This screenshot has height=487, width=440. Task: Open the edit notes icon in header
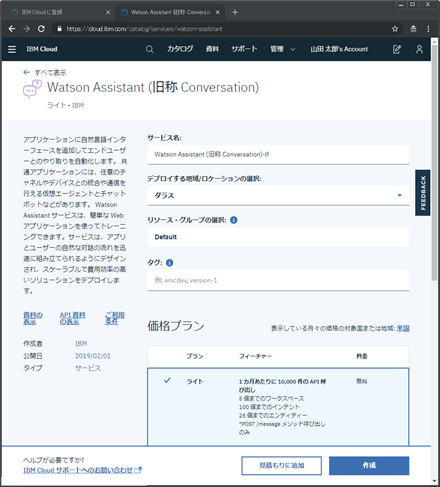pyautogui.click(x=397, y=49)
